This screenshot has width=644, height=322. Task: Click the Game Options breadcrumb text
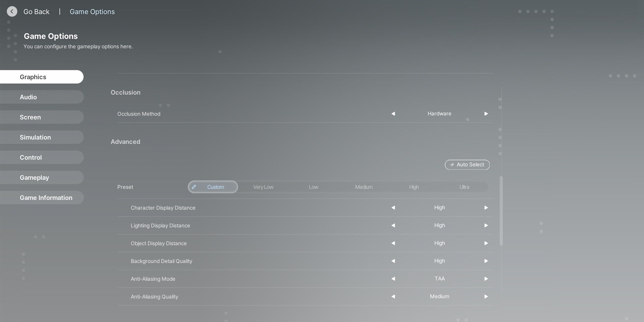click(x=92, y=12)
